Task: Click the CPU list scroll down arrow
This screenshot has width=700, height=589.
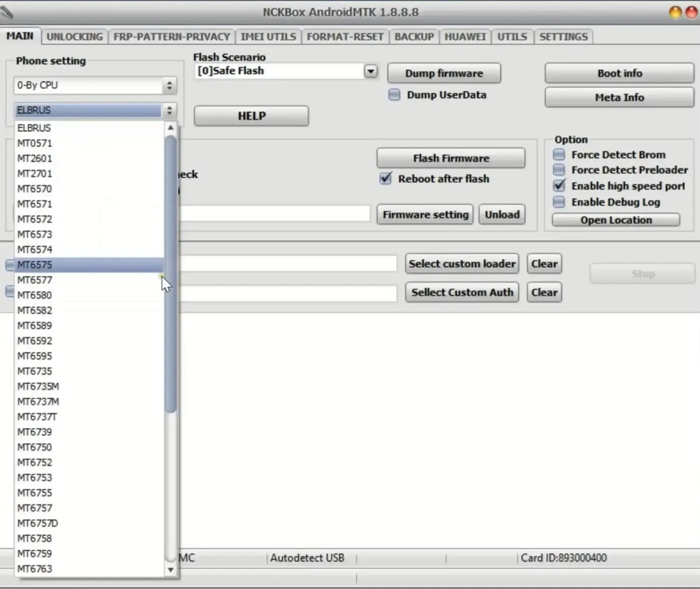Action: point(171,570)
